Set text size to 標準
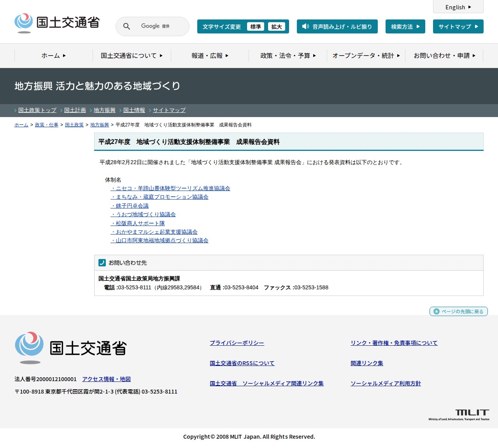Viewport: 498px width, 448px height. click(x=255, y=27)
